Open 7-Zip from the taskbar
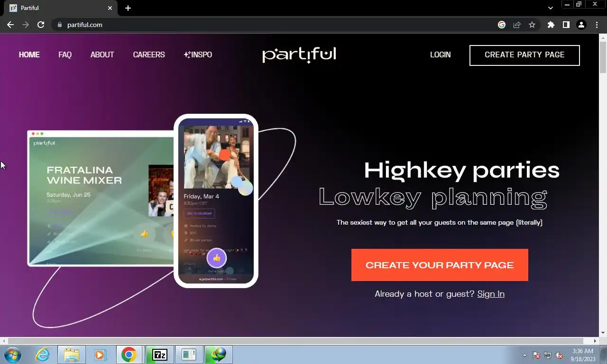The image size is (607, 364). [160, 355]
